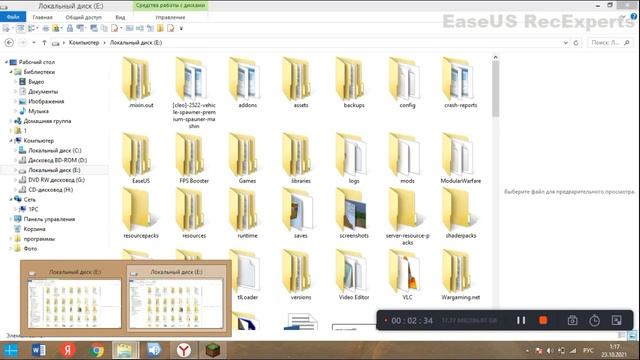This screenshot has height=360, width=640.
Task: Switch to the Главная ribbon tab
Action: [42, 17]
